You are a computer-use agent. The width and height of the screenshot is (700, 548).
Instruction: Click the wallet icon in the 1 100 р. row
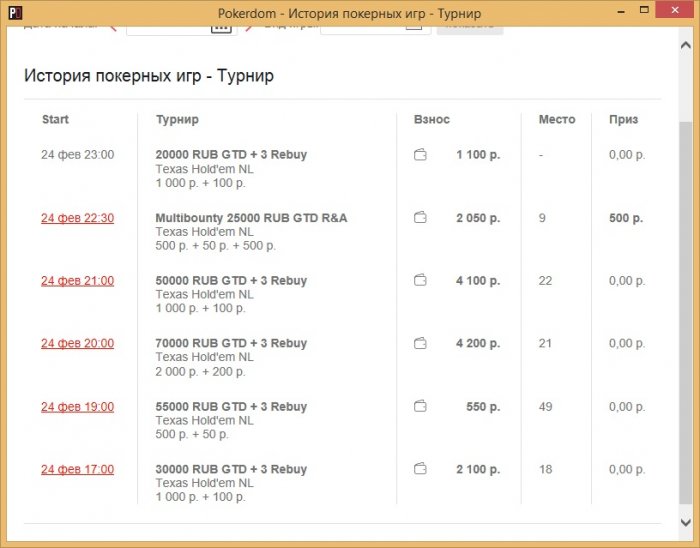click(x=420, y=155)
